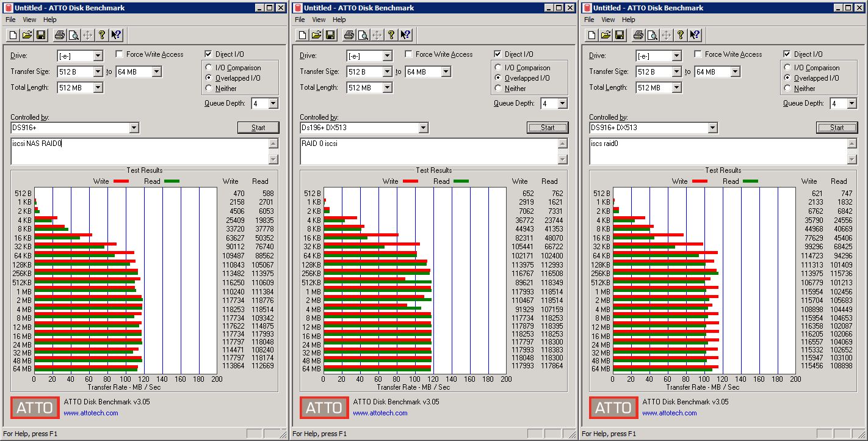Open Print Preview in the left window toolbar
Viewport: 868px width, 441px height.
pos(73,35)
